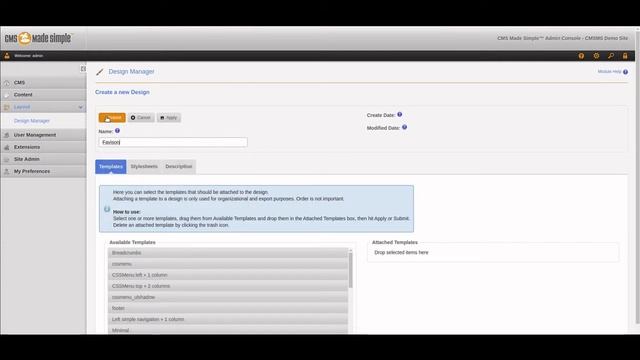Viewport: 640px width, 360px height.
Task: Collapse the Layout section chevron
Action: coord(80,107)
